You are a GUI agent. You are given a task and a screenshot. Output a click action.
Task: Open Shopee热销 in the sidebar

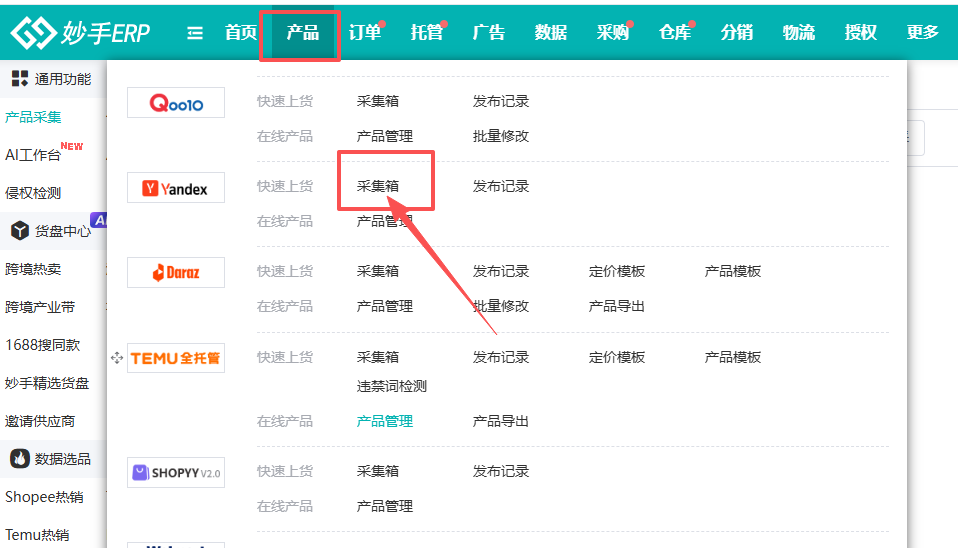pyautogui.click(x=44, y=497)
